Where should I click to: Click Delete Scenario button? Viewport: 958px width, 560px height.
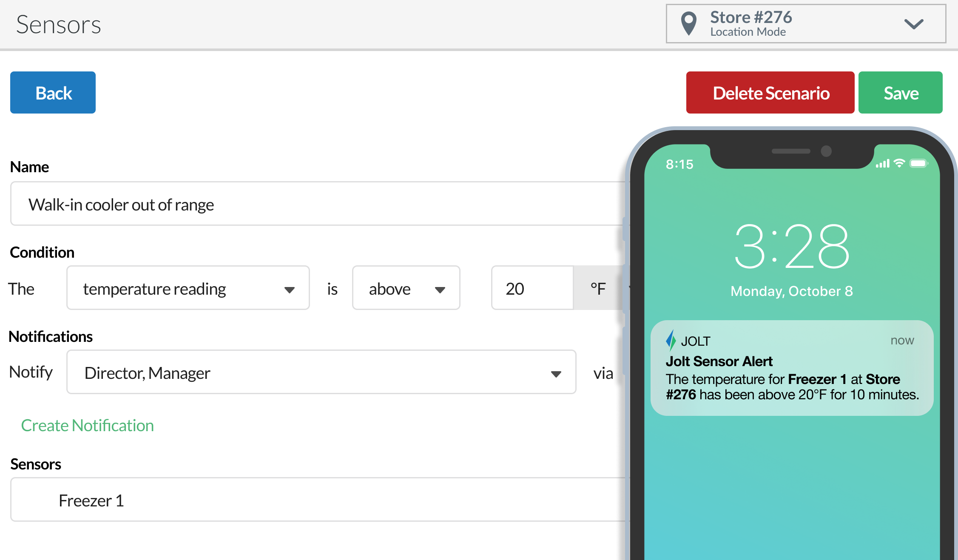click(x=770, y=92)
